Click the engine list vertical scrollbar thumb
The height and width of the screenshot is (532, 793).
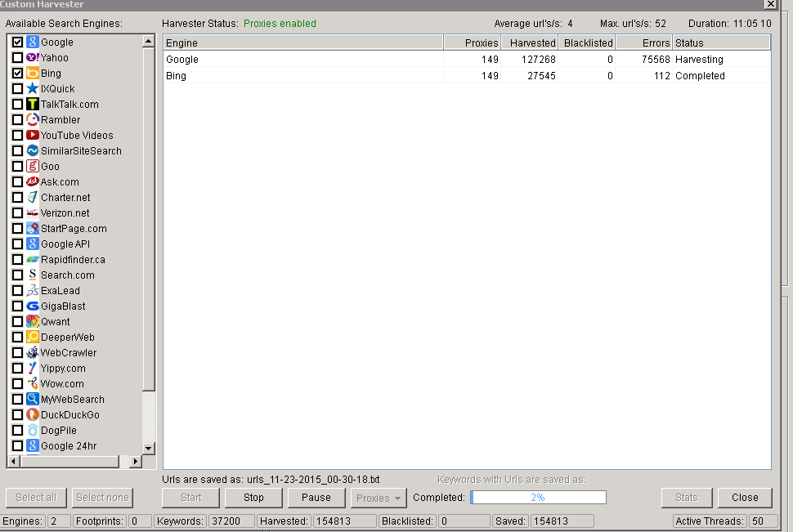(149, 220)
